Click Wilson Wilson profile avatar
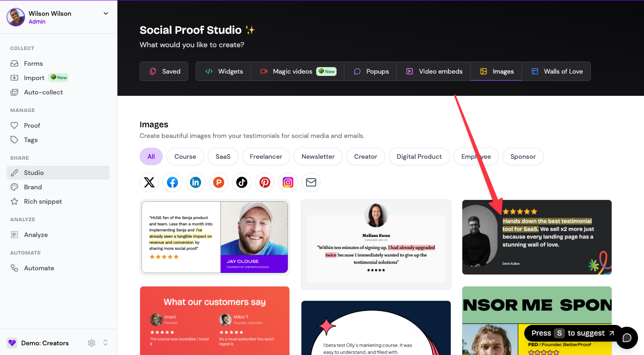This screenshot has height=355, width=644. tap(16, 17)
